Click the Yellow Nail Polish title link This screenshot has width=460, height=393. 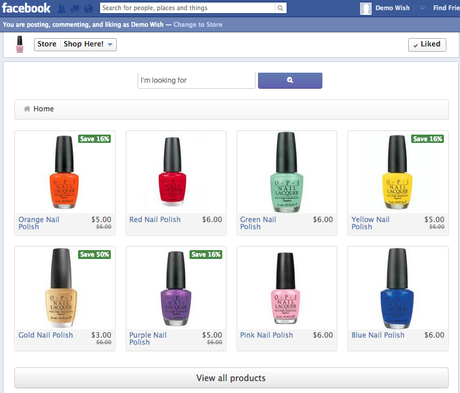tap(370, 223)
